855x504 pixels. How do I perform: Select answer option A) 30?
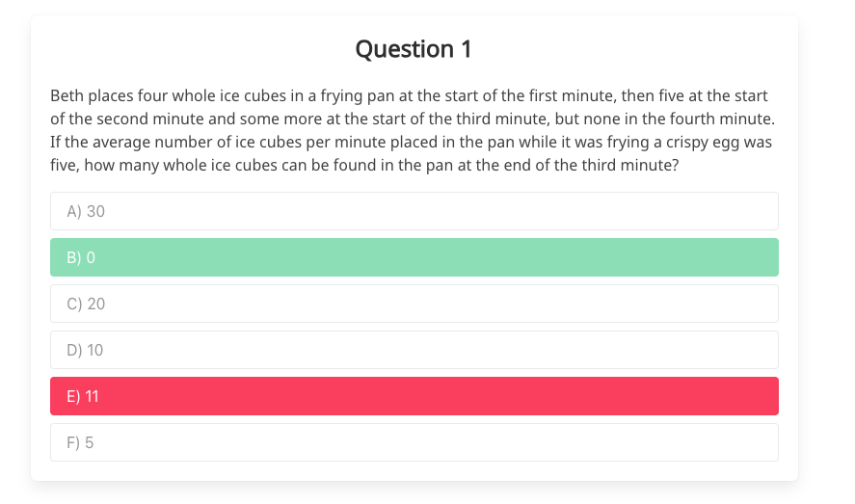(x=414, y=211)
